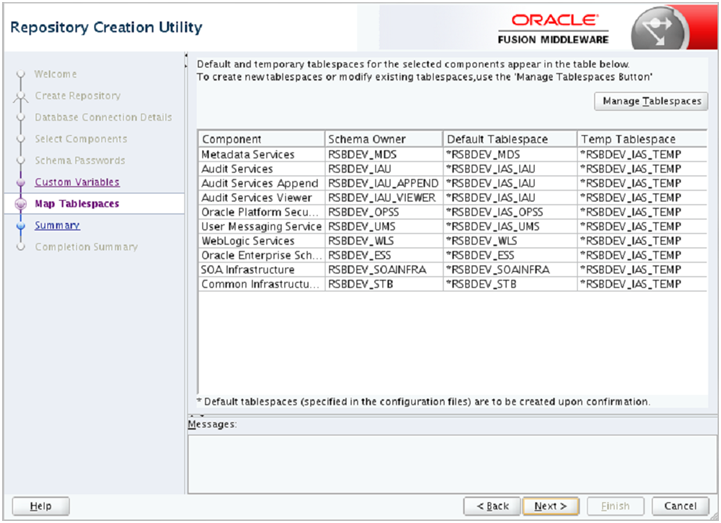The height and width of the screenshot is (523, 721).
Task: Click schema owner RSBDEV_MDS cell
Action: point(383,155)
